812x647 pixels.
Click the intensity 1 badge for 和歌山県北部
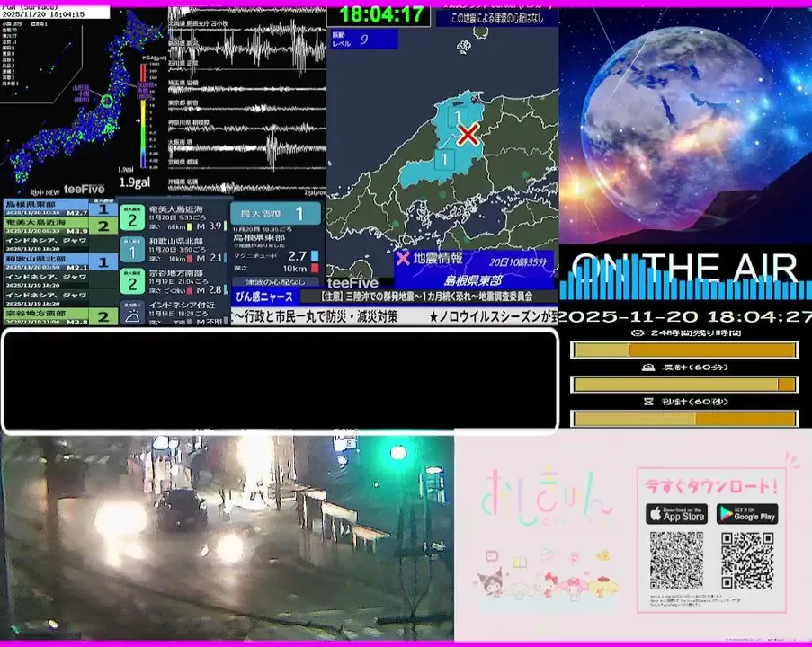tap(132, 250)
